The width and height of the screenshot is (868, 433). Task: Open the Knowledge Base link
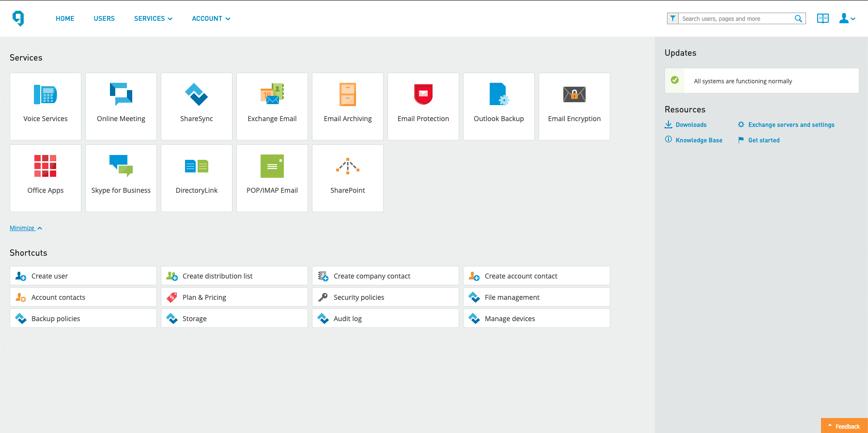coord(694,140)
